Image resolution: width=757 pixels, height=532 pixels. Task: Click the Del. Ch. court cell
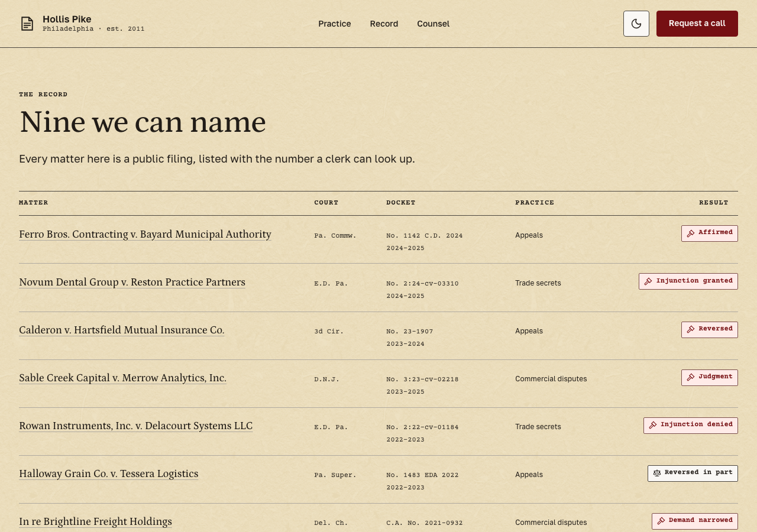point(331,523)
